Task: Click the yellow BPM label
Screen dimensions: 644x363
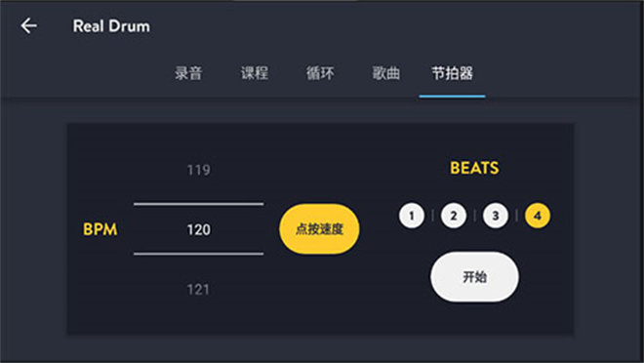Action: pyautogui.click(x=101, y=229)
